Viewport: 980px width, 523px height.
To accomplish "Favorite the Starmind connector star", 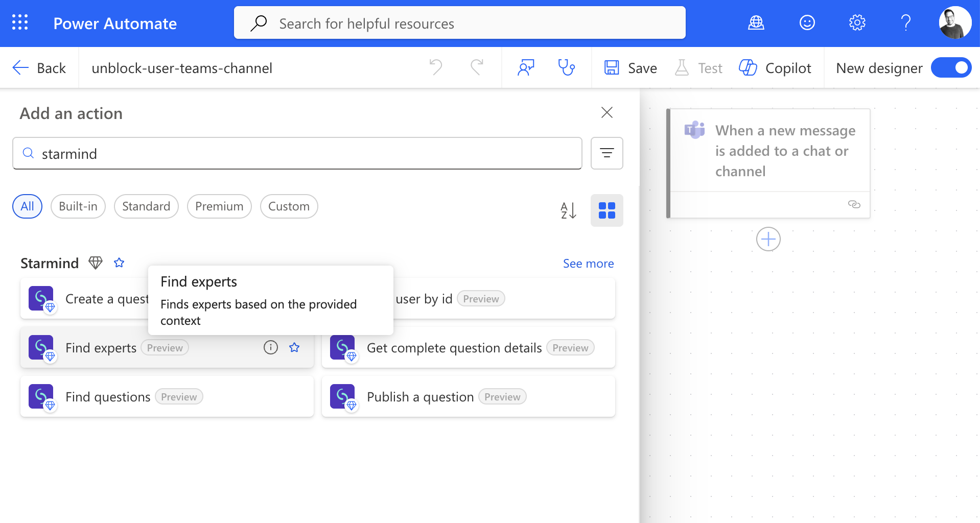I will coord(119,263).
